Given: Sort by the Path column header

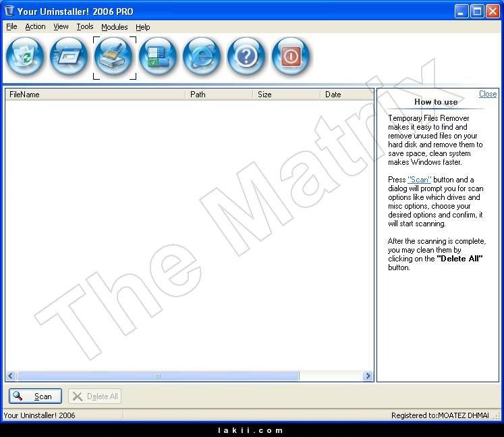Looking at the screenshot, I should [x=219, y=95].
